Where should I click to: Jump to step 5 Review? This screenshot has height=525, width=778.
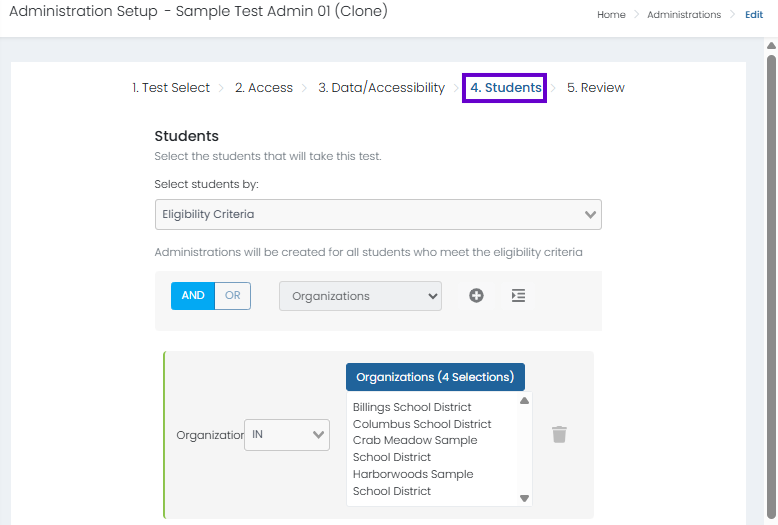pyautogui.click(x=595, y=88)
